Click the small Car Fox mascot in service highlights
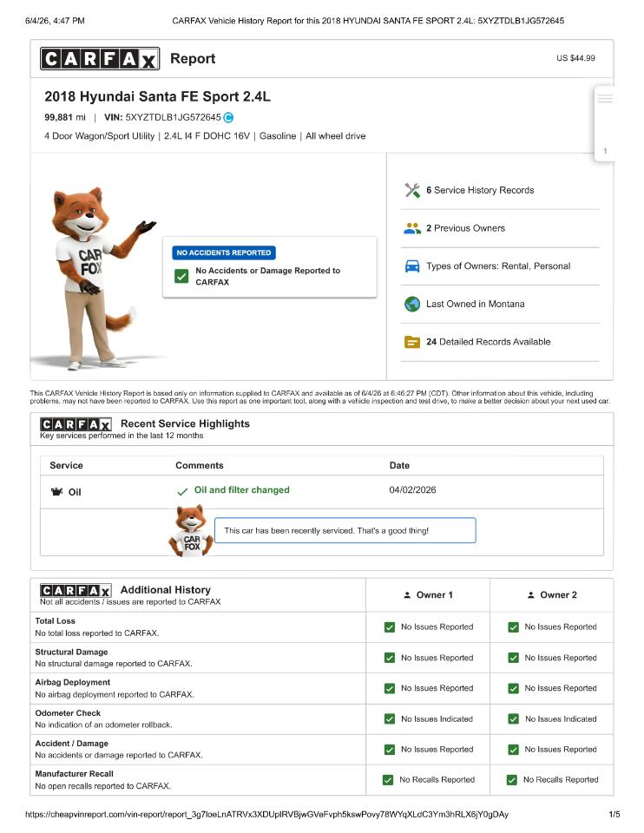The width and height of the screenshot is (644, 833). click(x=191, y=531)
